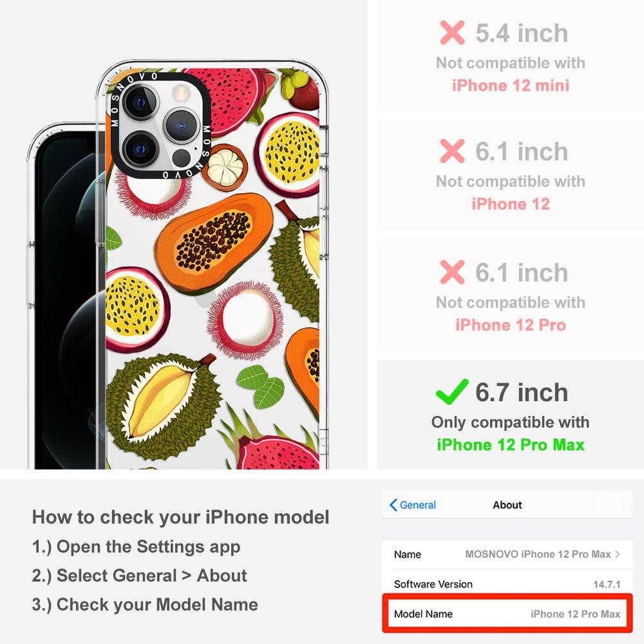Click the 6.7 inch compatibility panel

click(x=511, y=415)
